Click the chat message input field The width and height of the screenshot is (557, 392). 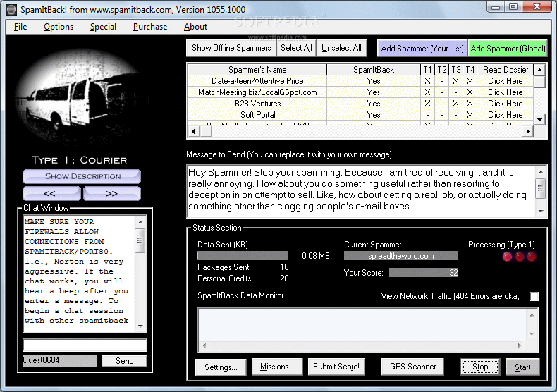click(85, 345)
